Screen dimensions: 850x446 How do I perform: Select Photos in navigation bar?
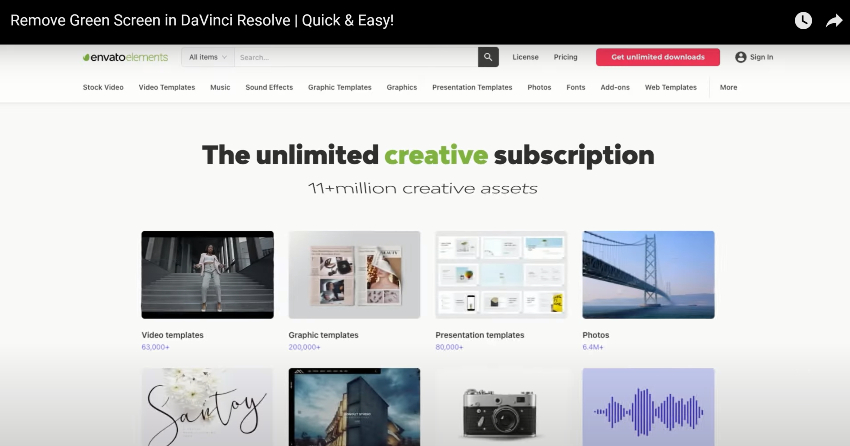(539, 87)
